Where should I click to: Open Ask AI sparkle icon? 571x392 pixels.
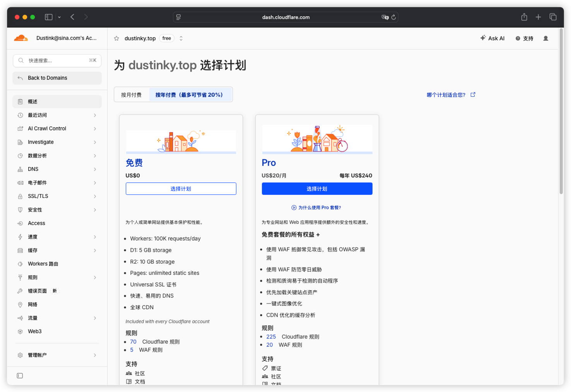483,38
